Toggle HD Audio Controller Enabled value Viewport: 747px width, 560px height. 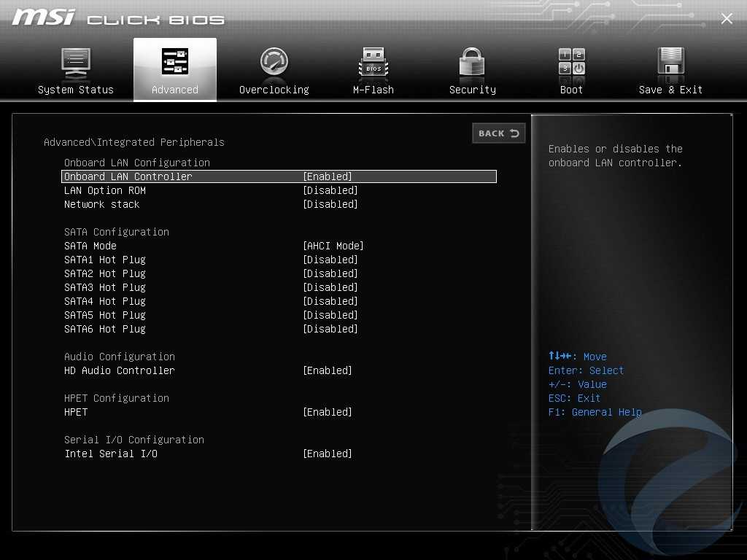[328, 370]
